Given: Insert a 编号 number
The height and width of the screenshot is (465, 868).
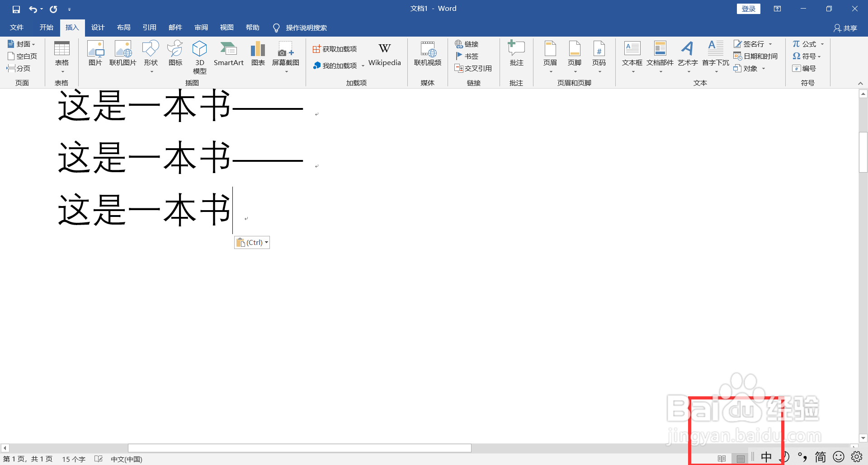Looking at the screenshot, I should tap(804, 68).
